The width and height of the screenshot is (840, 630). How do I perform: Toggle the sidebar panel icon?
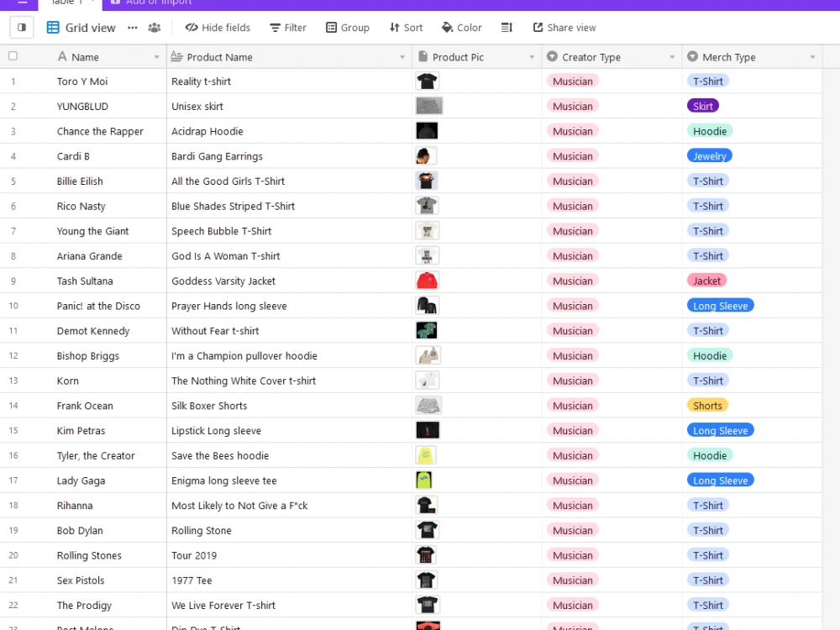(22, 28)
